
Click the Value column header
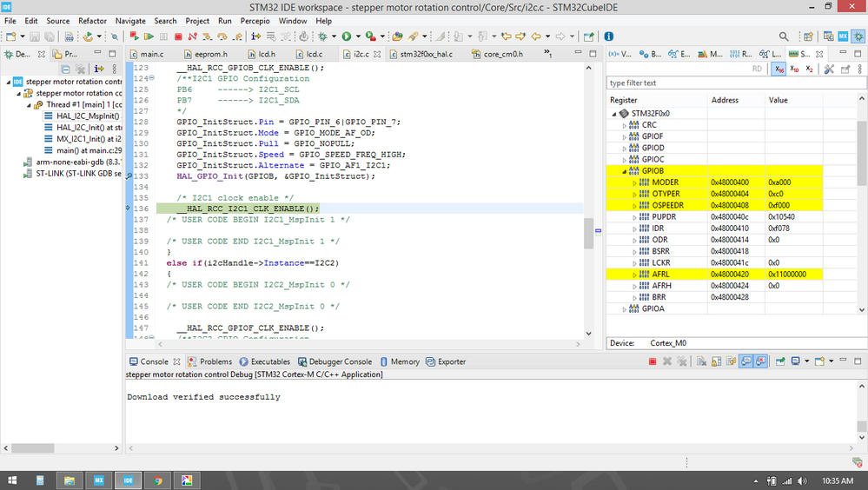pos(778,100)
